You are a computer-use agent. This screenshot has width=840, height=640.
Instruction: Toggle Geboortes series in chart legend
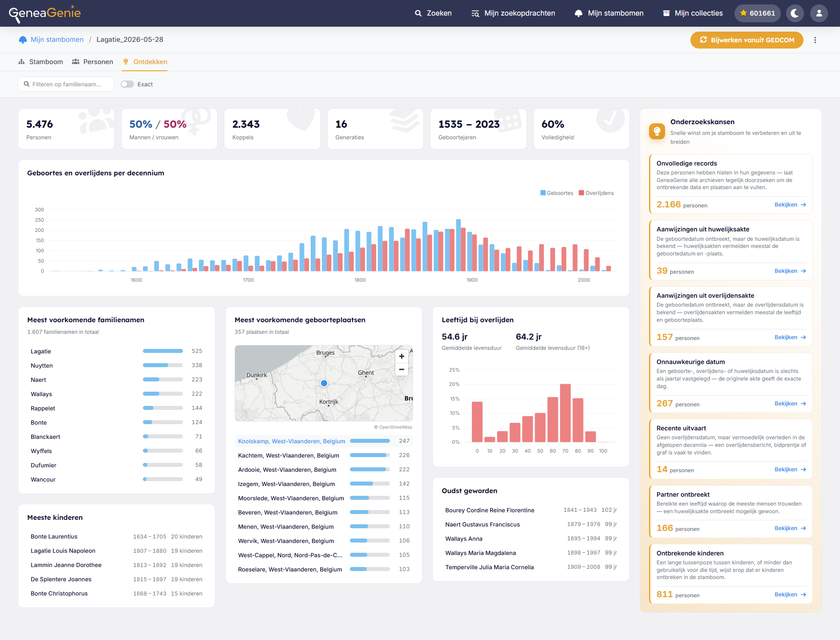tap(557, 193)
